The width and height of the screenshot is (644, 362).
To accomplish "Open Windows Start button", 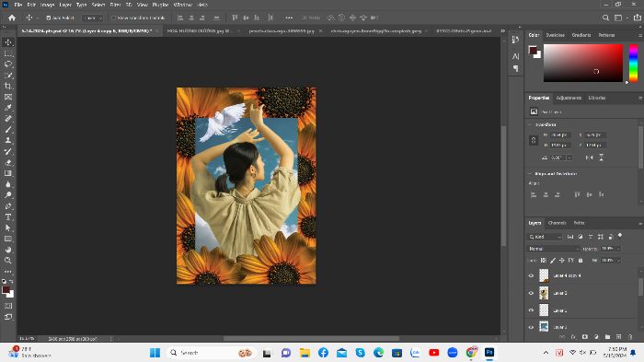I will (155, 353).
